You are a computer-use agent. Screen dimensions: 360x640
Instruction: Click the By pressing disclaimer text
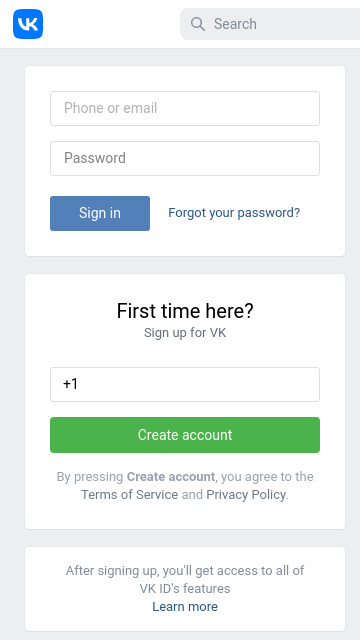pyautogui.click(x=90, y=477)
